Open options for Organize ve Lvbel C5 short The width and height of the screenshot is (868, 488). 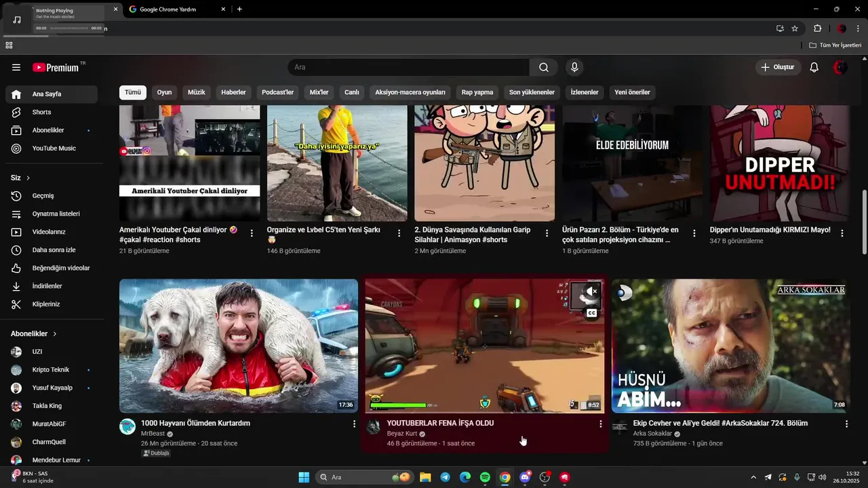click(399, 233)
